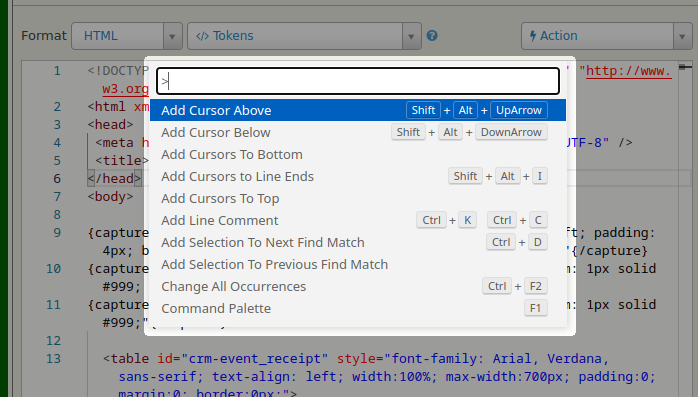Select Add Selection To Previous Find Match
The image size is (698, 397).
[358, 264]
